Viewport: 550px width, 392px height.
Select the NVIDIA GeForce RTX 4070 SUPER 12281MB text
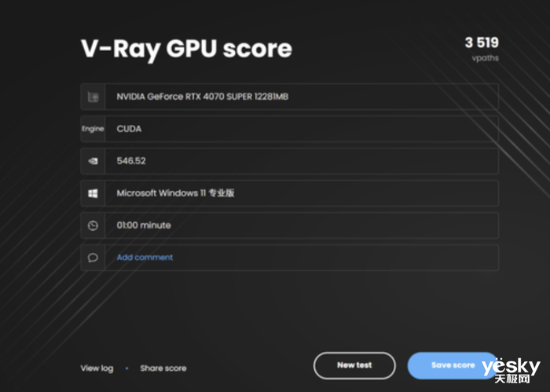click(x=203, y=97)
